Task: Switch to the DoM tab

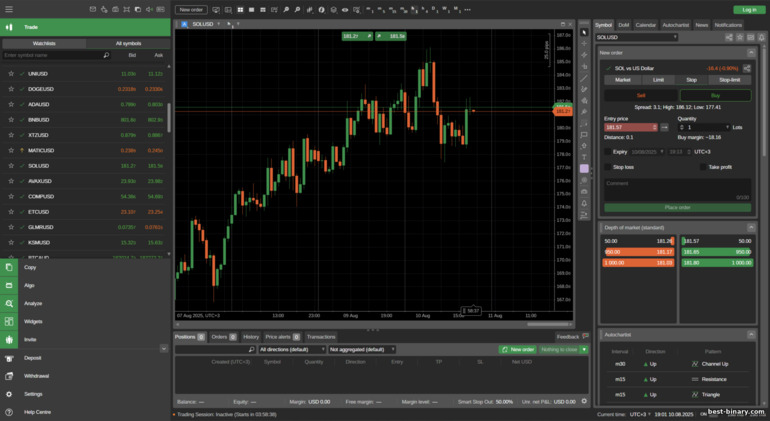Action: pos(623,25)
